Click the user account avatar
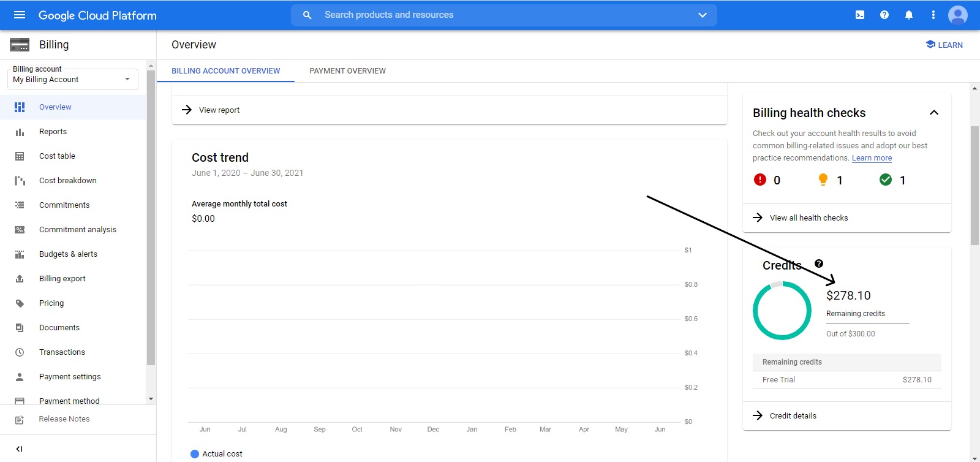Screen dimensions: 980x462 (958, 15)
